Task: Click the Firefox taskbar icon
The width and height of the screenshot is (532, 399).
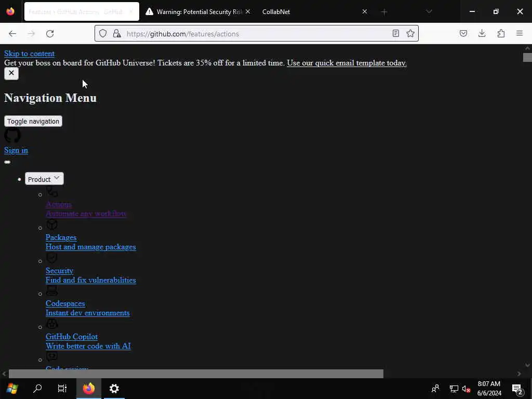Action: 88,388
